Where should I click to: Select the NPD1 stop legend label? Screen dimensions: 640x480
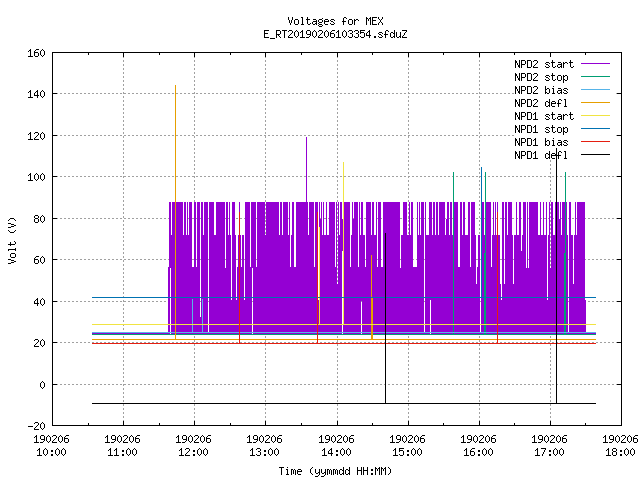[x=541, y=129]
